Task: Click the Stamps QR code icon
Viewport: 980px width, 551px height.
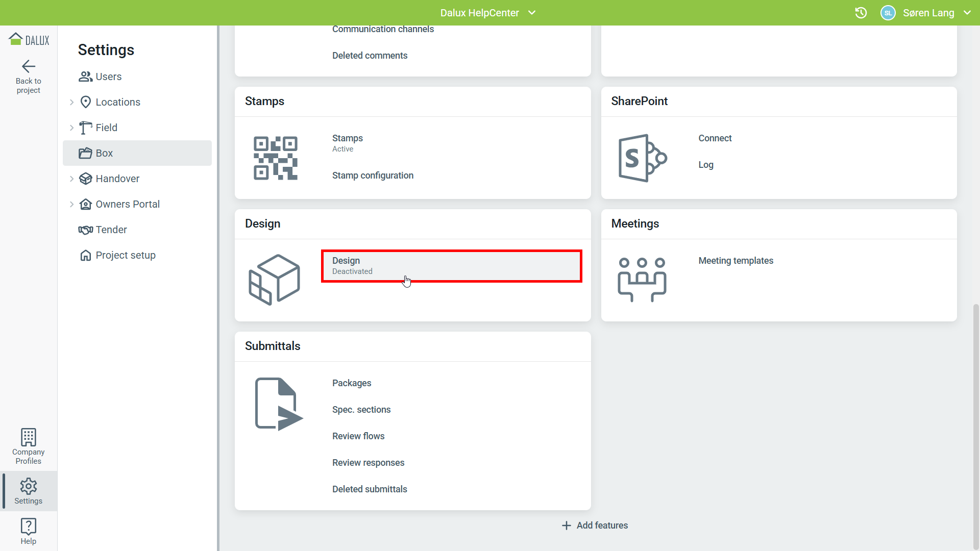Action: point(276,158)
